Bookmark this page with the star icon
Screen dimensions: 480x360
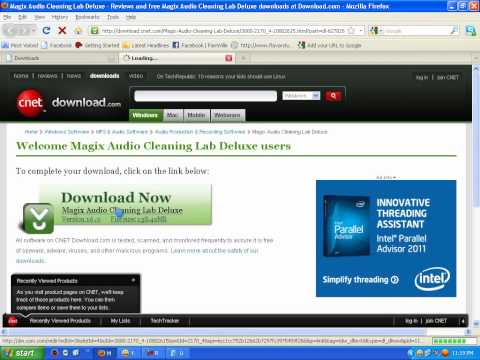(351, 31)
